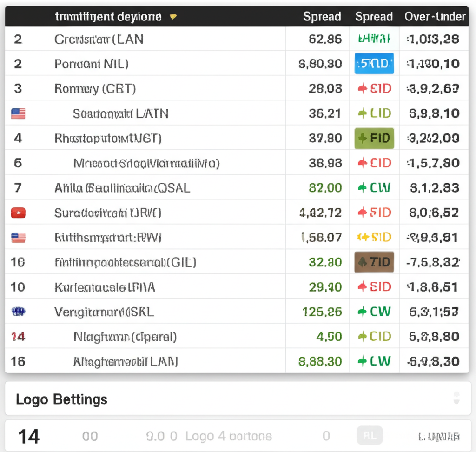This screenshot has width=476, height=452.
Task: Sort by the Over-under column header
Action: pyautogui.click(x=435, y=17)
